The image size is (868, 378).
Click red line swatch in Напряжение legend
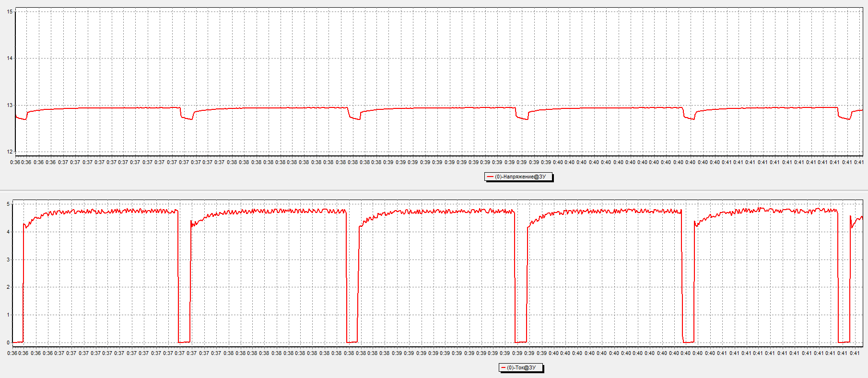tap(490, 177)
